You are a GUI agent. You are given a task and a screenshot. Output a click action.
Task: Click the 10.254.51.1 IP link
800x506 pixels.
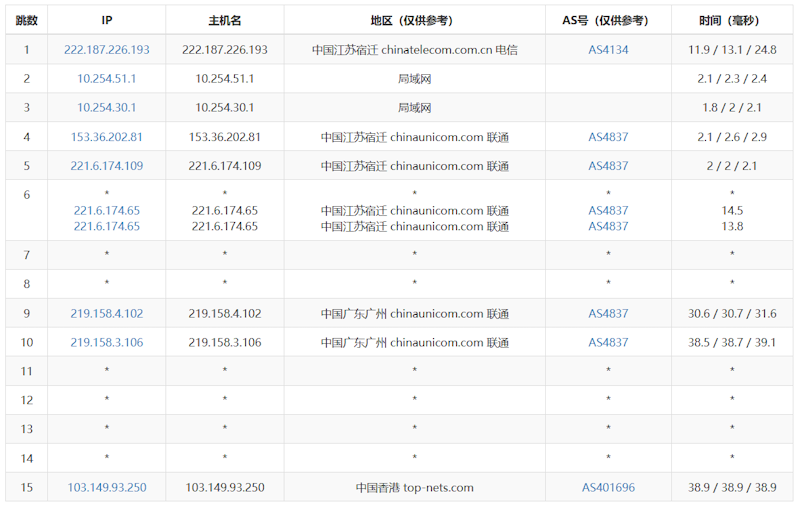coord(107,79)
